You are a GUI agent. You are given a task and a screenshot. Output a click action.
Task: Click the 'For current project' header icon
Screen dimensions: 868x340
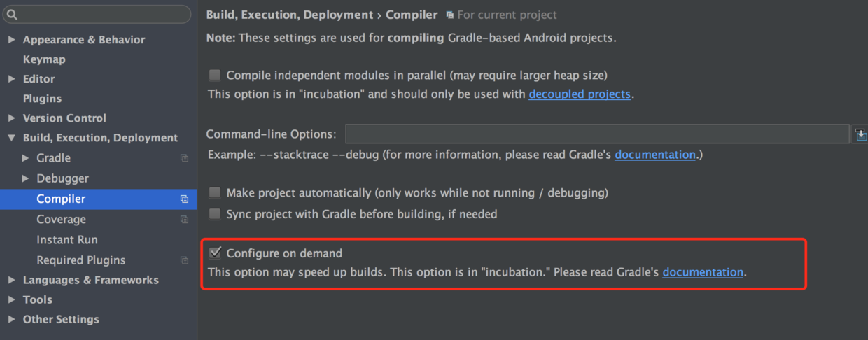(449, 15)
